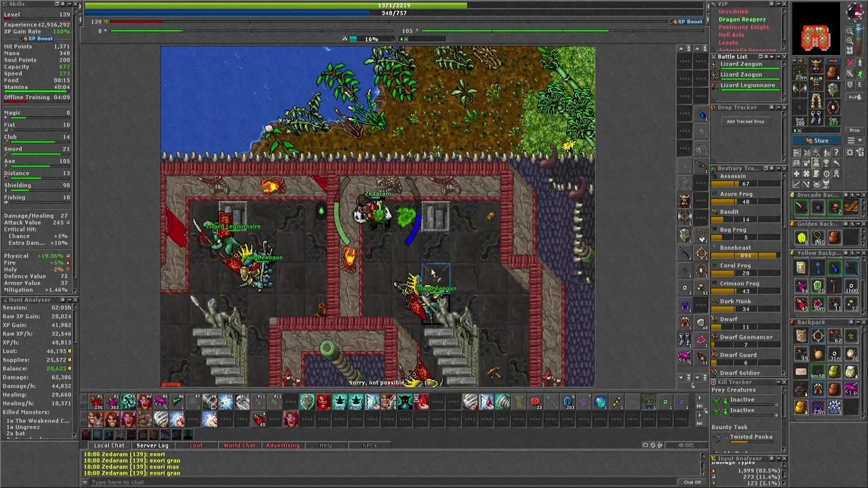Click Add Tracked Drop button

745,121
